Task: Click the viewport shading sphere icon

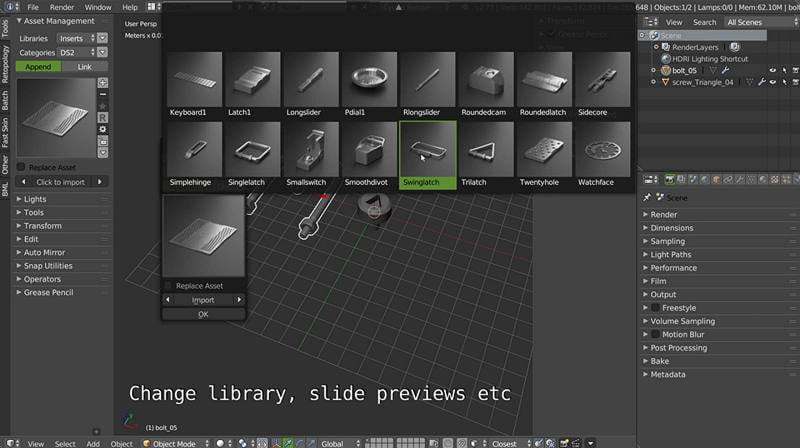Action: 220,443
